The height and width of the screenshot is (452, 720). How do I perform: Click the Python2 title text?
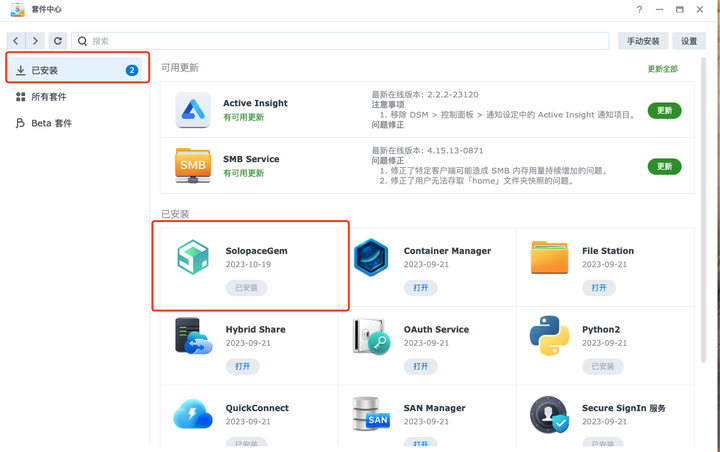tap(601, 329)
